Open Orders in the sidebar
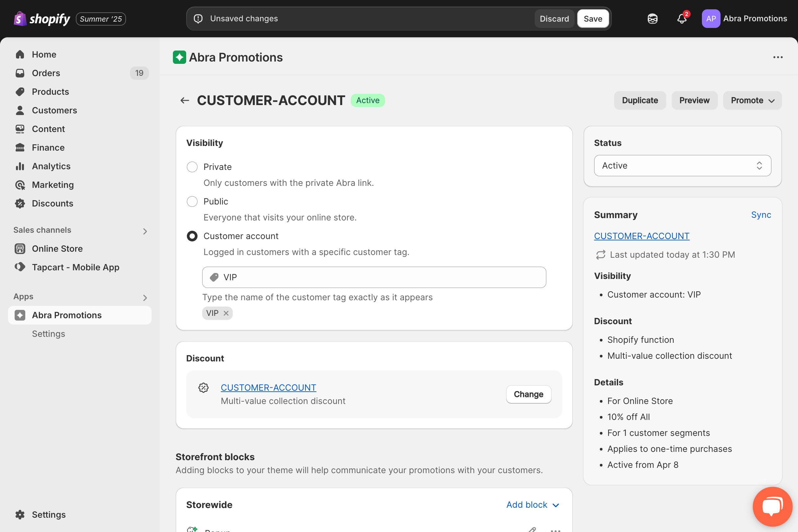 pyautogui.click(x=46, y=73)
